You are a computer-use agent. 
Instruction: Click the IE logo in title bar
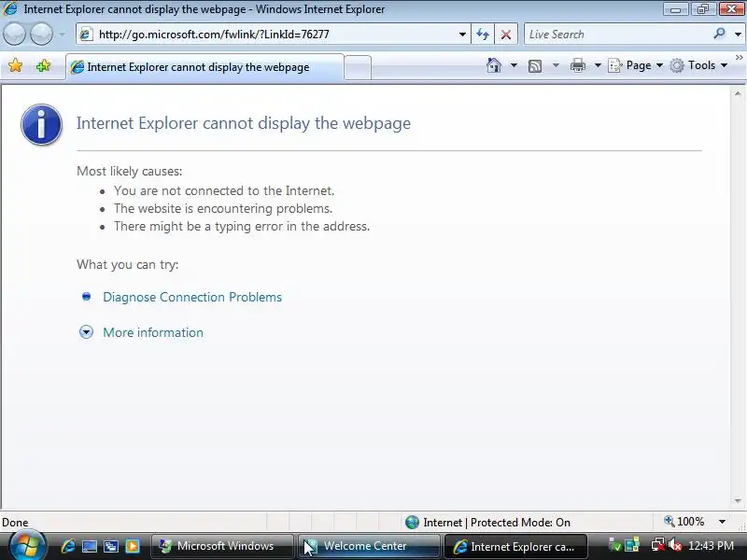[10, 8]
